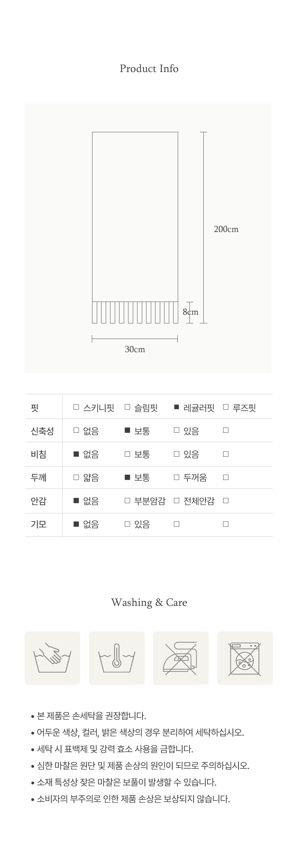The height and width of the screenshot is (868, 298).
Task: Check the 전체안감 lining checkbox
Action: click(176, 501)
